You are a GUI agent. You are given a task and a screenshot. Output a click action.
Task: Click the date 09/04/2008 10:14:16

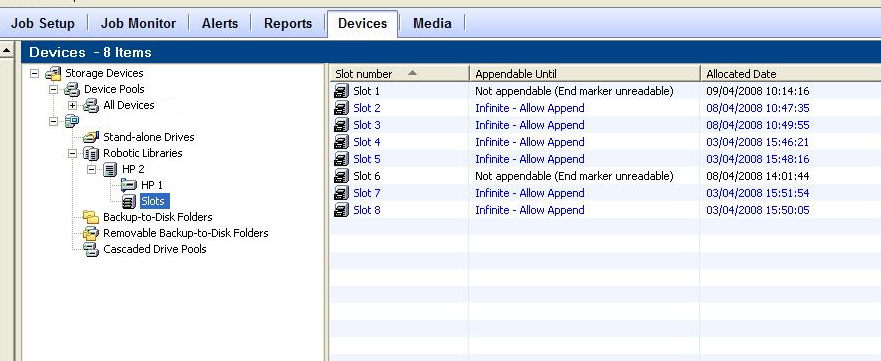point(758,91)
